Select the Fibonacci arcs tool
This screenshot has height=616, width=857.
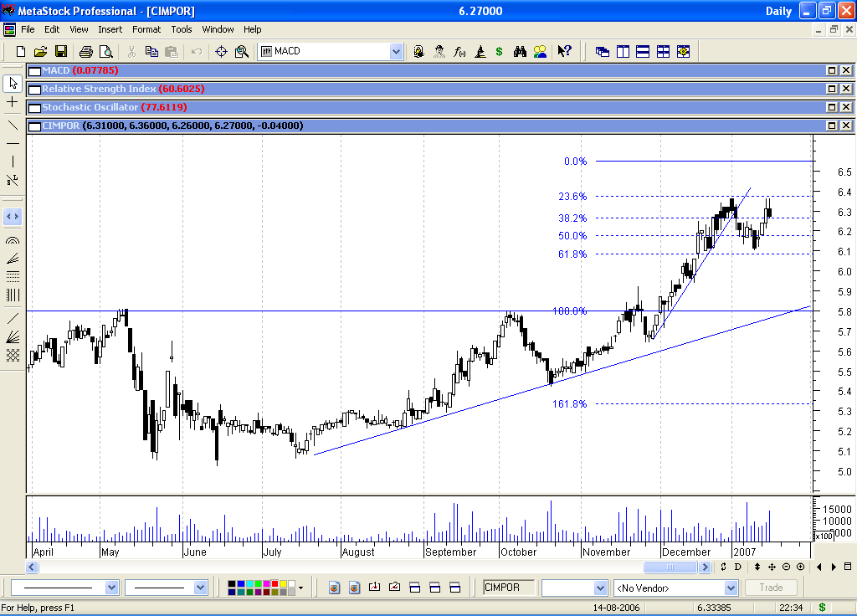[x=13, y=240]
